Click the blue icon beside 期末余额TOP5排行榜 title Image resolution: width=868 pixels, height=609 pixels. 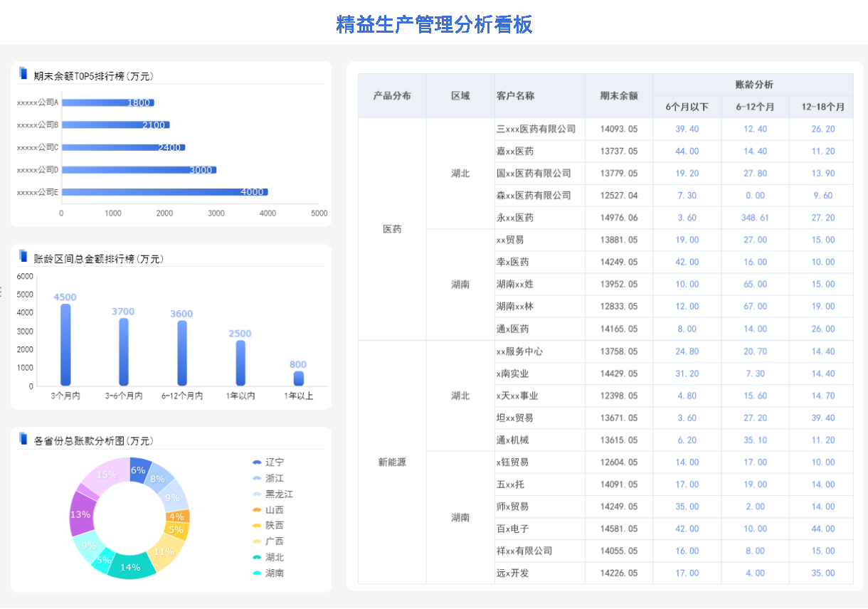tap(23, 73)
